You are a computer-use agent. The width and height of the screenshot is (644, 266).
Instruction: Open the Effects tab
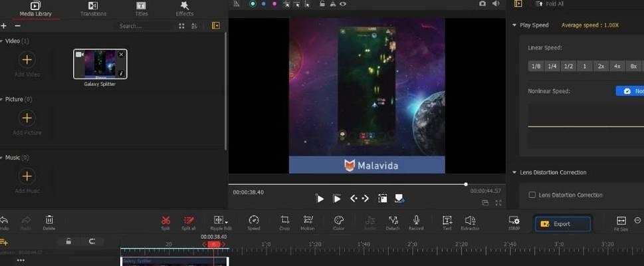click(184, 9)
